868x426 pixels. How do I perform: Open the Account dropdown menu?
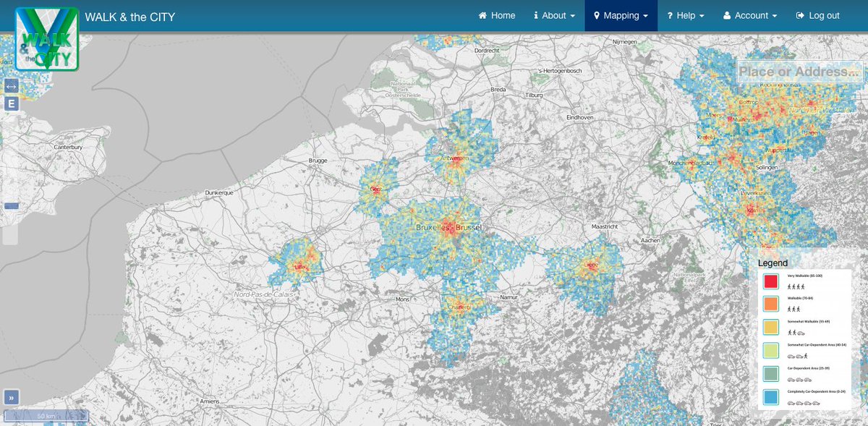(x=750, y=15)
